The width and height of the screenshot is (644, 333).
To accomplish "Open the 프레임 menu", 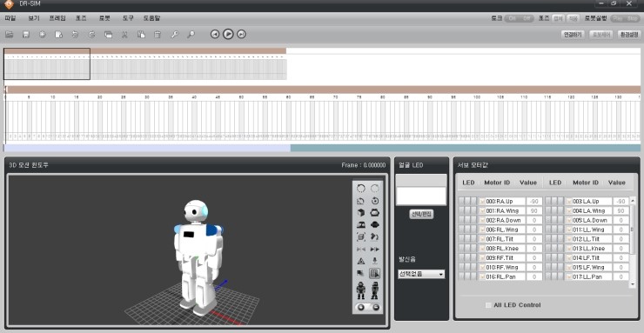I will [57, 18].
